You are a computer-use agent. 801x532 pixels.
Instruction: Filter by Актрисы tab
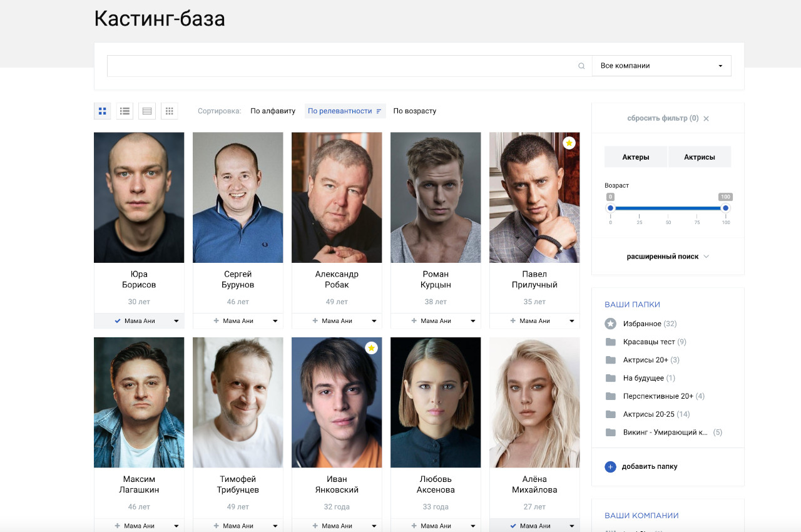pos(699,157)
